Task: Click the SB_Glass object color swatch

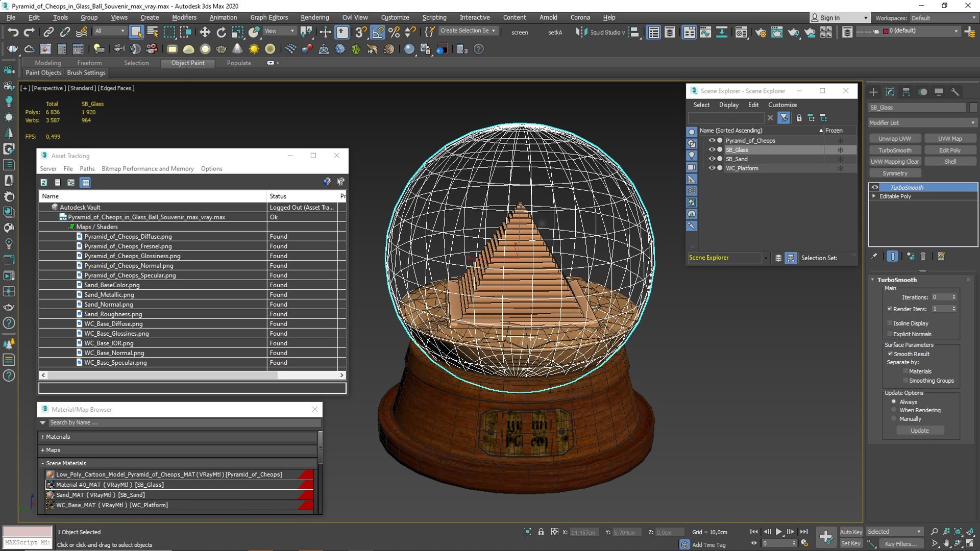Action: tap(973, 107)
